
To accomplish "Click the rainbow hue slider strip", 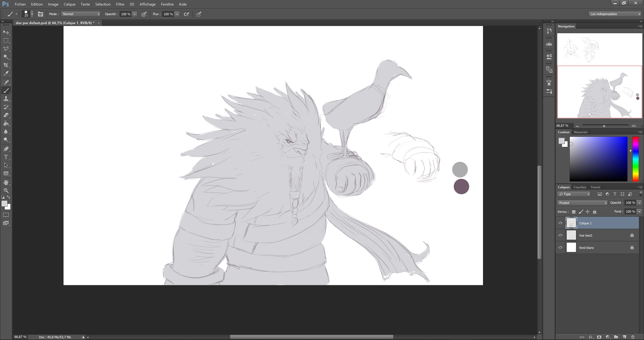I will click(636, 159).
